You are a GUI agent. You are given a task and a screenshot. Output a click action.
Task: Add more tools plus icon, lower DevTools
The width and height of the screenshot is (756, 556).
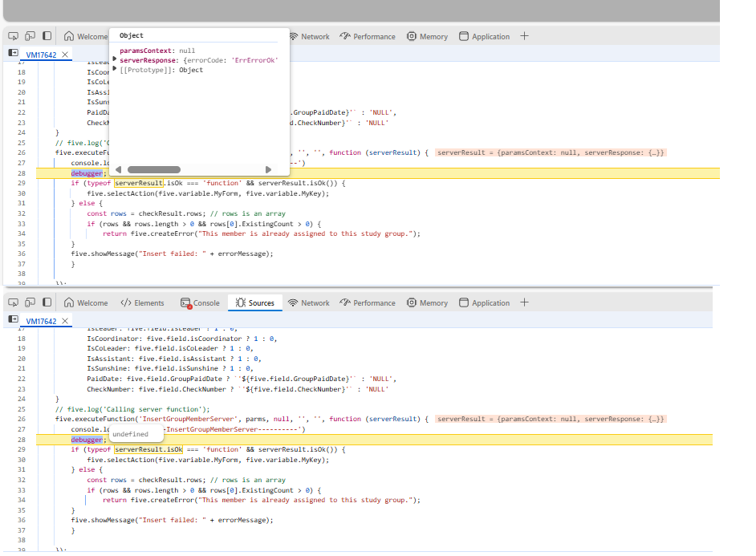pos(524,302)
